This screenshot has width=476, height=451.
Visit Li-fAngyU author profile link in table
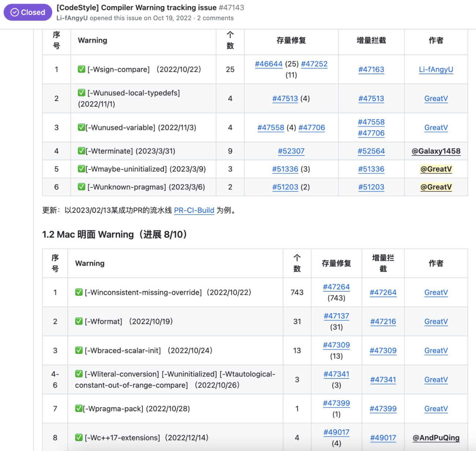[436, 69]
